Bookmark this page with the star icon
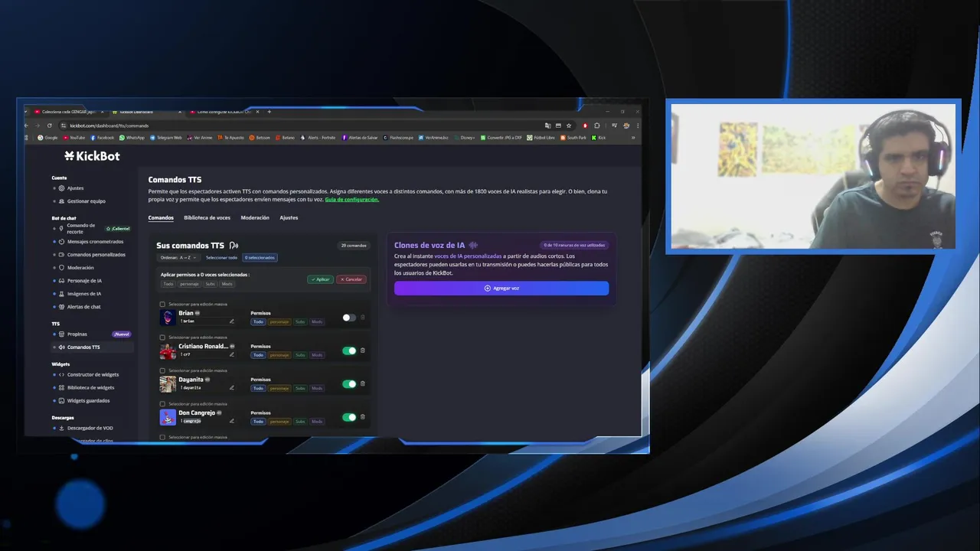The image size is (980, 551). pos(569,126)
